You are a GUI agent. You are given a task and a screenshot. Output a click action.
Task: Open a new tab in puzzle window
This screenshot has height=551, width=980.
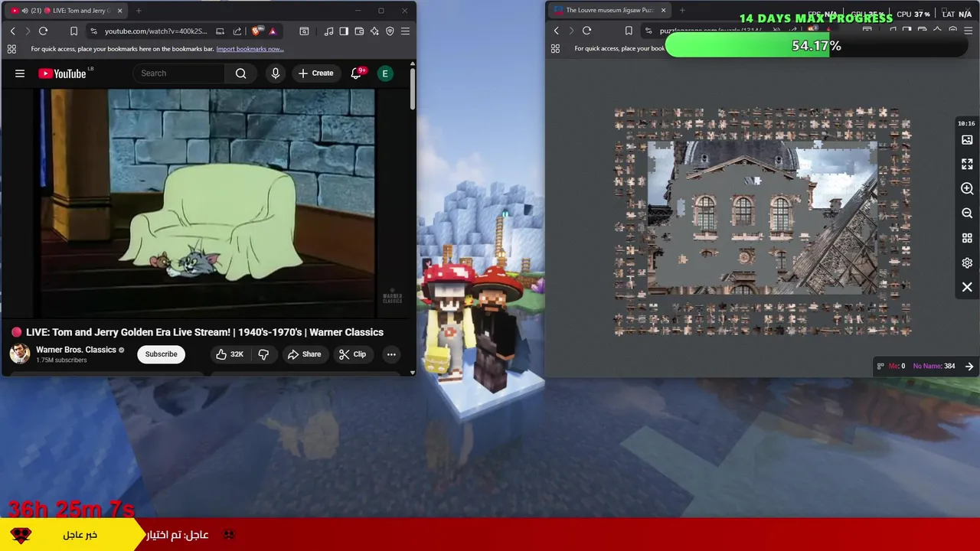(682, 11)
